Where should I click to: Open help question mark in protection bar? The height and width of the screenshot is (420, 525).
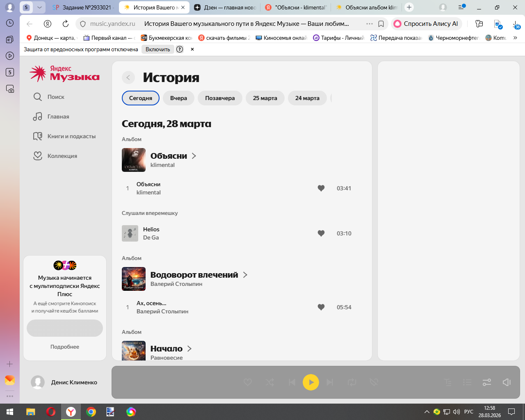click(180, 49)
